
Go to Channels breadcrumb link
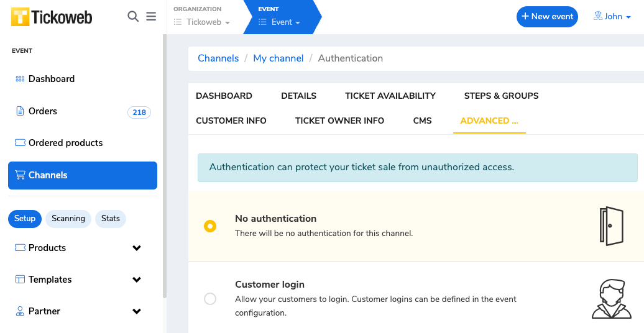pos(218,58)
